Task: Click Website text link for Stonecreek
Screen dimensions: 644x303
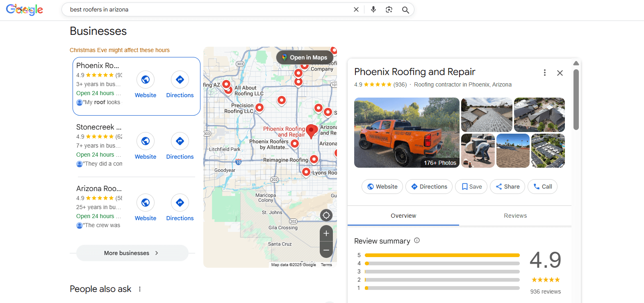Action: [146, 157]
